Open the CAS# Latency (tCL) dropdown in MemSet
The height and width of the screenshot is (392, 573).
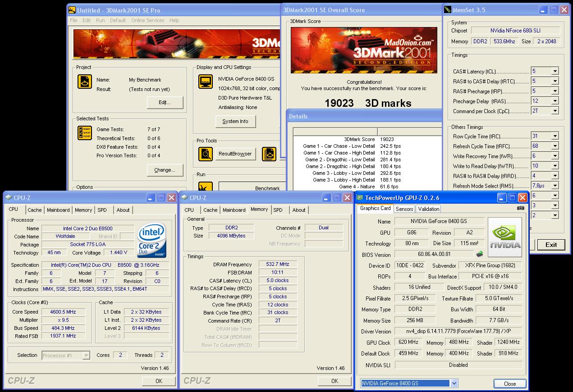[x=555, y=71]
